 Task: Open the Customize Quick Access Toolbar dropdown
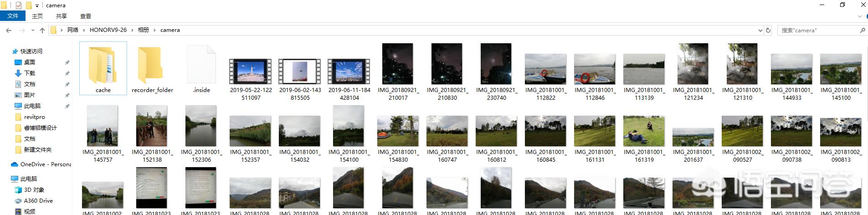coord(37,5)
